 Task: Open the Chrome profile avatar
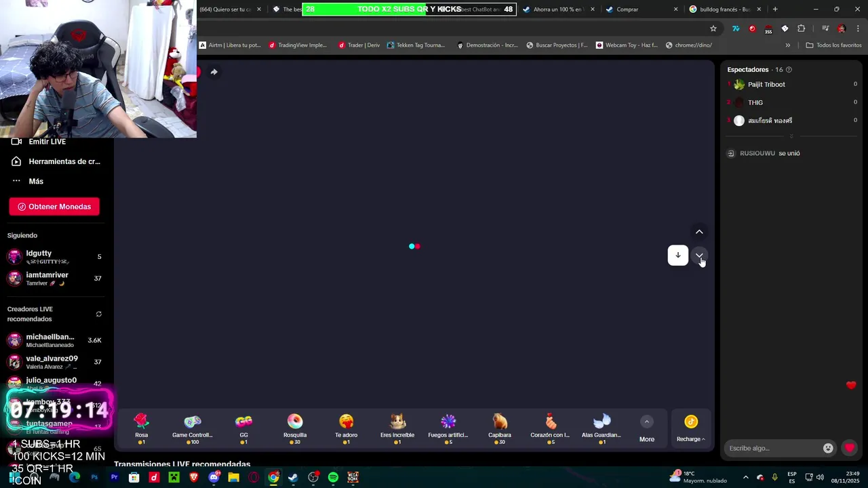point(842,28)
